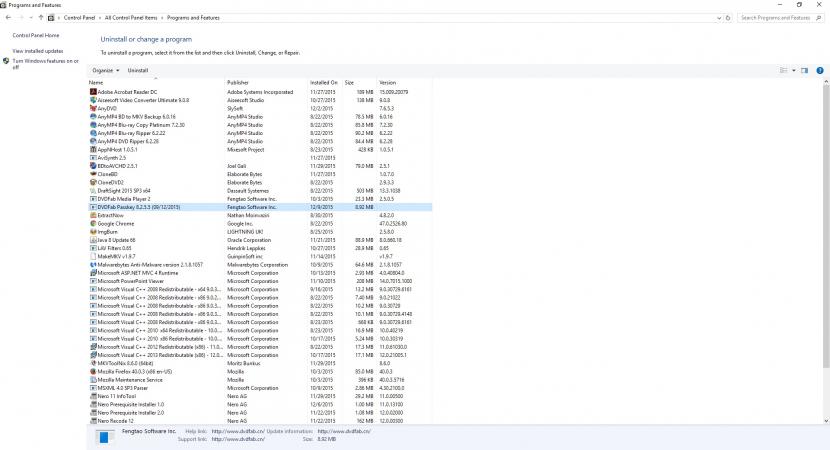Screen dimensions: 830x450
Task: Click the Adobe Acrobat Reader DC icon
Action: [x=92, y=92]
